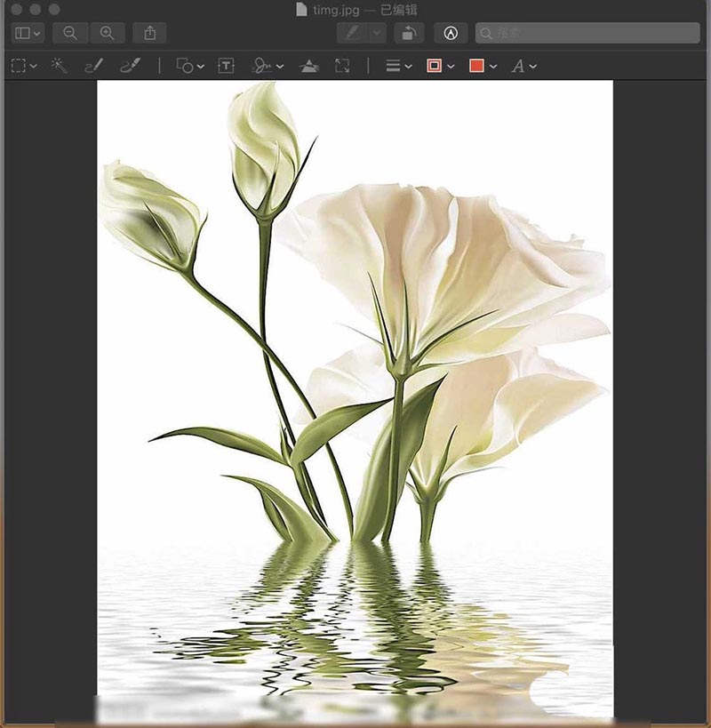Expand the Shapes dropdown chevron
The height and width of the screenshot is (728, 711).
[201, 67]
